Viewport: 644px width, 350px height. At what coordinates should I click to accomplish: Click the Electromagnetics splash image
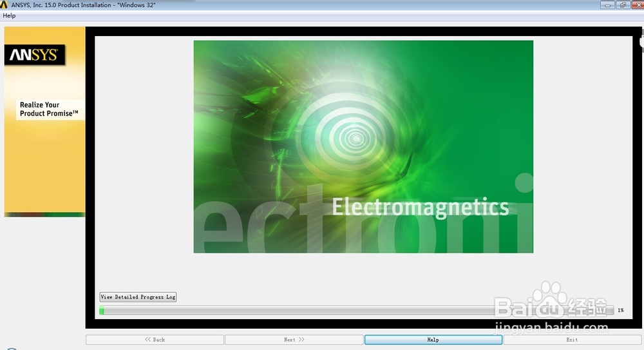coord(363,146)
